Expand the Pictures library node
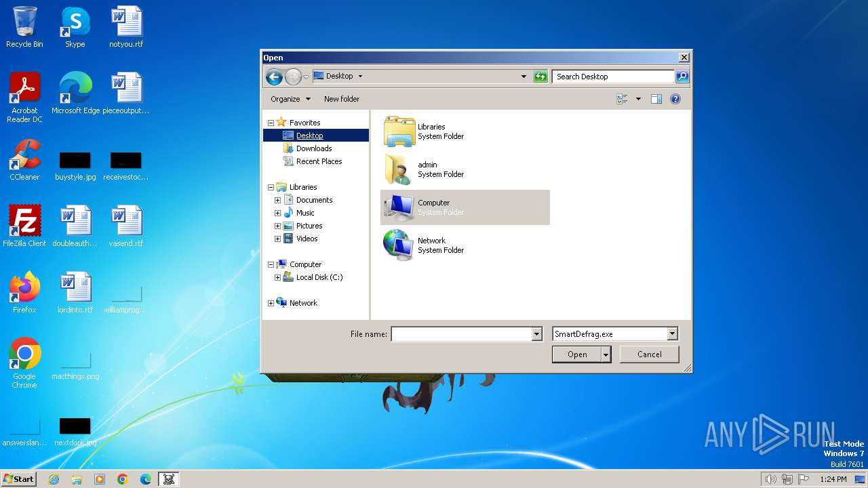This screenshot has width=868, height=488. click(277, 226)
